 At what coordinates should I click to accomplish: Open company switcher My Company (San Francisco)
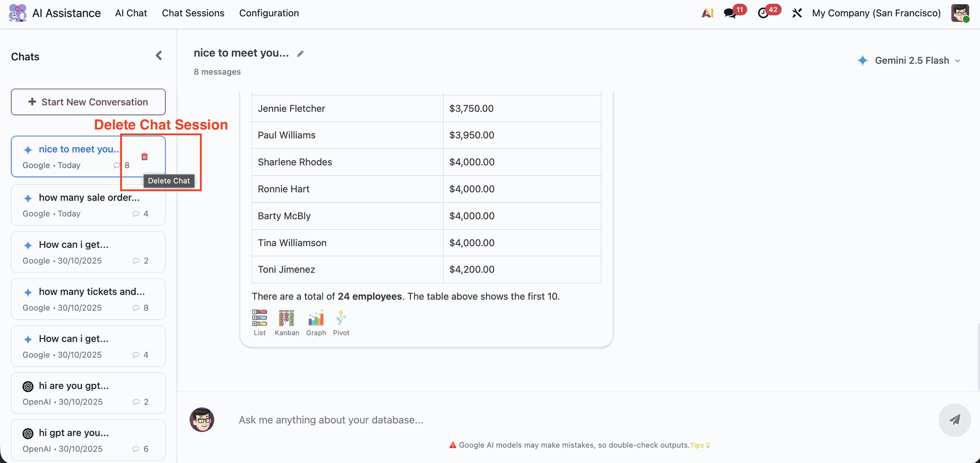pyautogui.click(x=876, y=13)
